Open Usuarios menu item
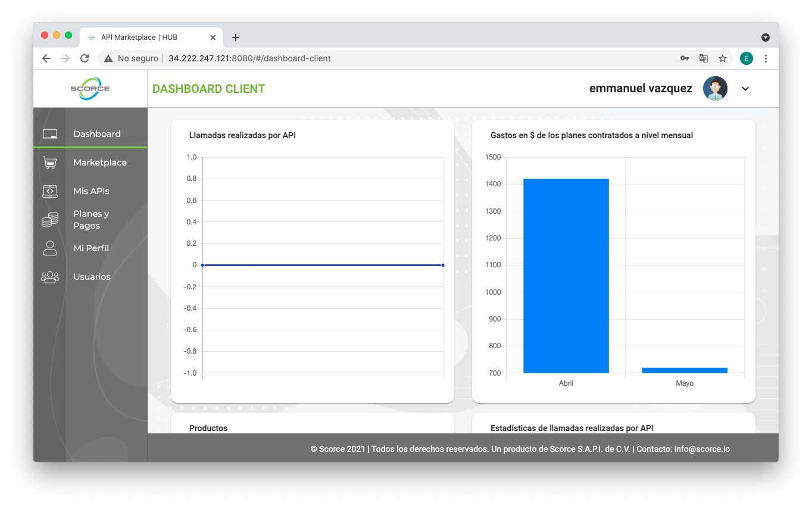812x506 pixels. coord(90,277)
